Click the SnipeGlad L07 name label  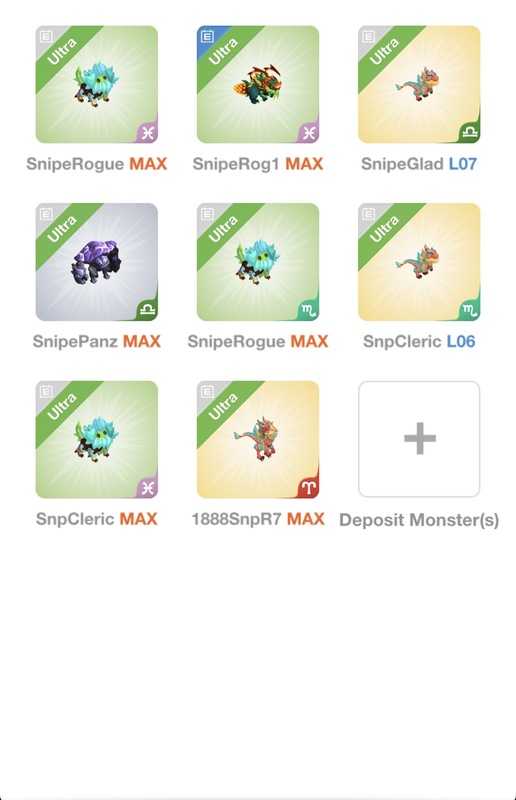tap(419, 164)
